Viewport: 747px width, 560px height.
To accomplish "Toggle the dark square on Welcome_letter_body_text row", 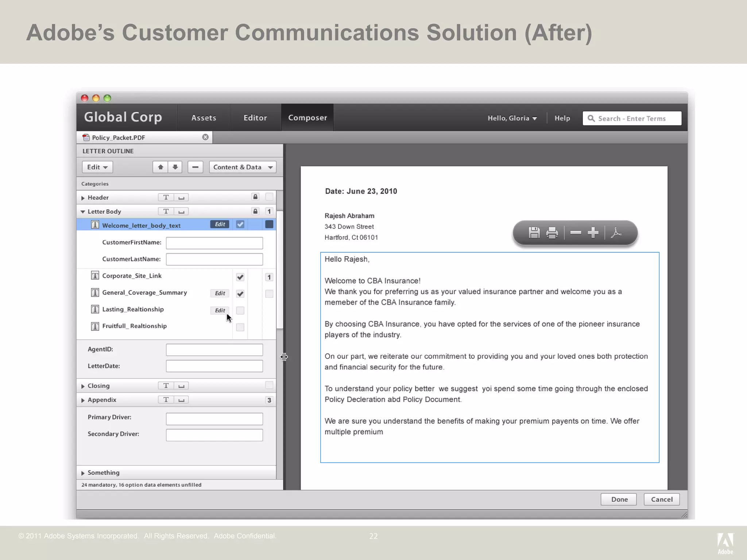I will 269,224.
